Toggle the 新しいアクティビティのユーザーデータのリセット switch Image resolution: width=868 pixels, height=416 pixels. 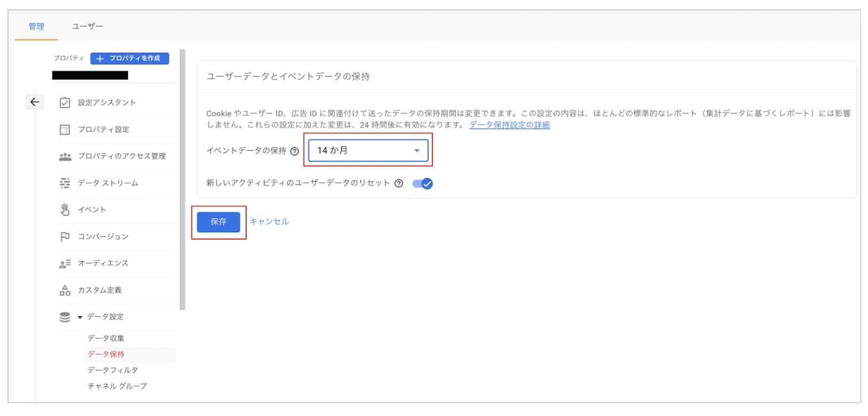pyautogui.click(x=422, y=184)
